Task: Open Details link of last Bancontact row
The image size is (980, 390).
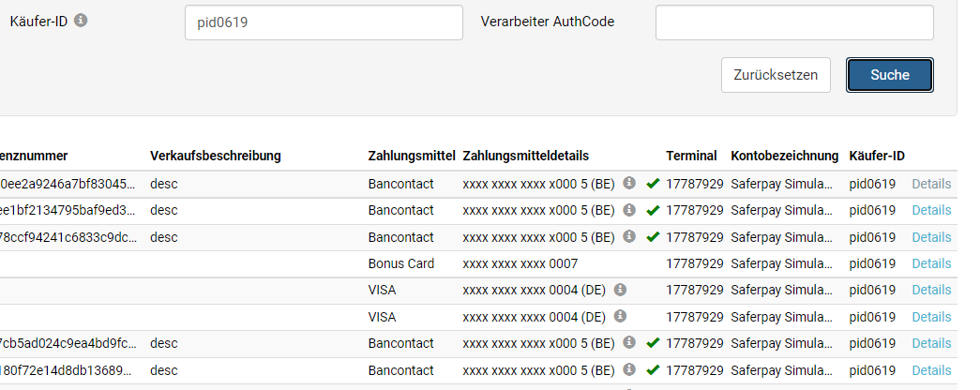Action: (x=931, y=370)
